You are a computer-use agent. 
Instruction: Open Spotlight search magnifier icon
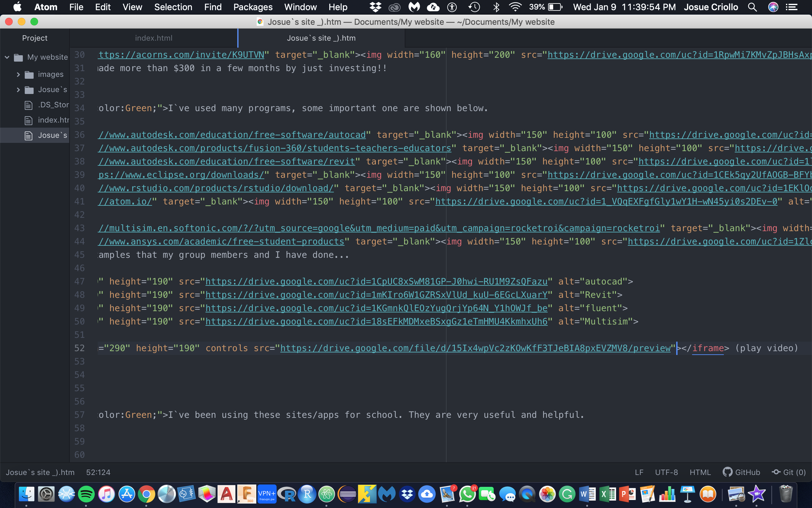click(752, 7)
